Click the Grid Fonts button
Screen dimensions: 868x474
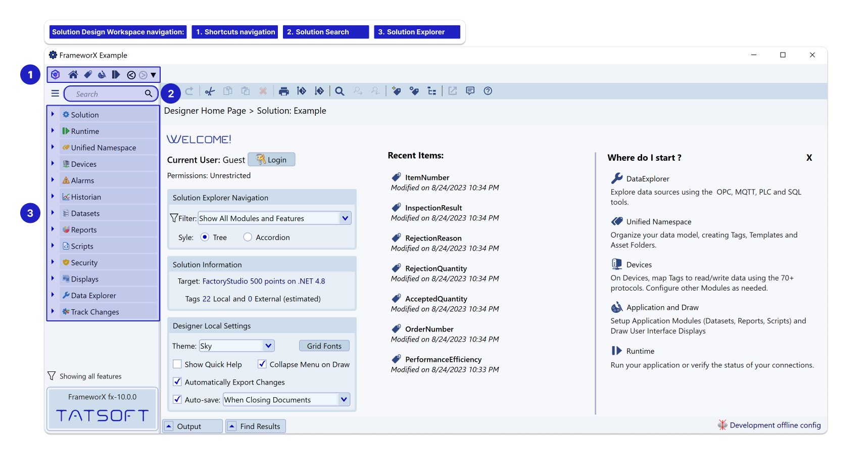pos(324,346)
